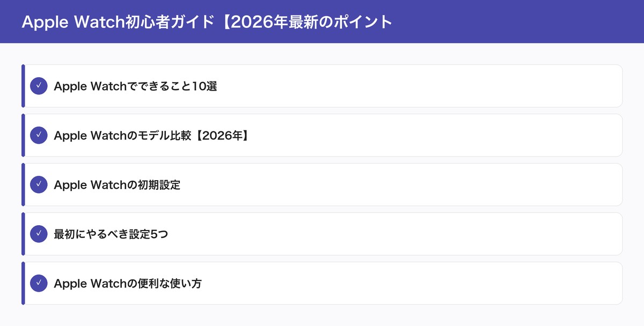Click the empty right area of 初期設定 card
Viewport: 644px width, 326px height.
click(429, 184)
